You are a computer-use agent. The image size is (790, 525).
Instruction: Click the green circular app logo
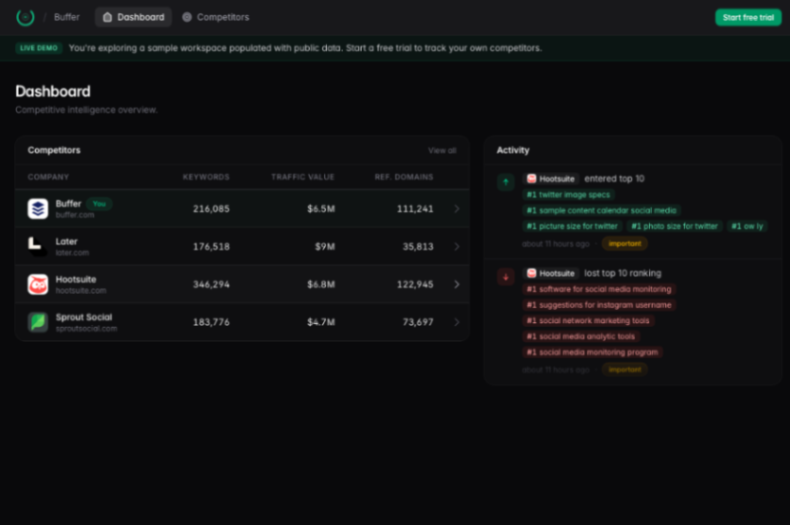(x=25, y=17)
